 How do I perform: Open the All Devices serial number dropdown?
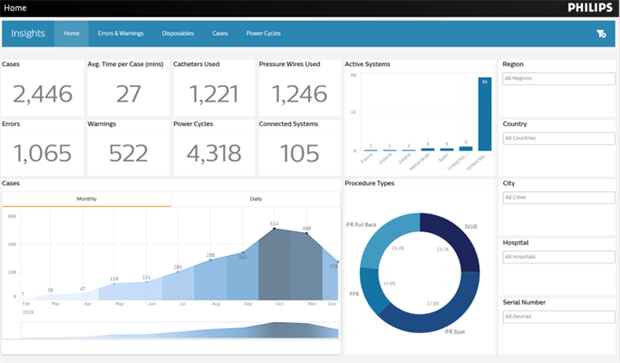point(559,316)
